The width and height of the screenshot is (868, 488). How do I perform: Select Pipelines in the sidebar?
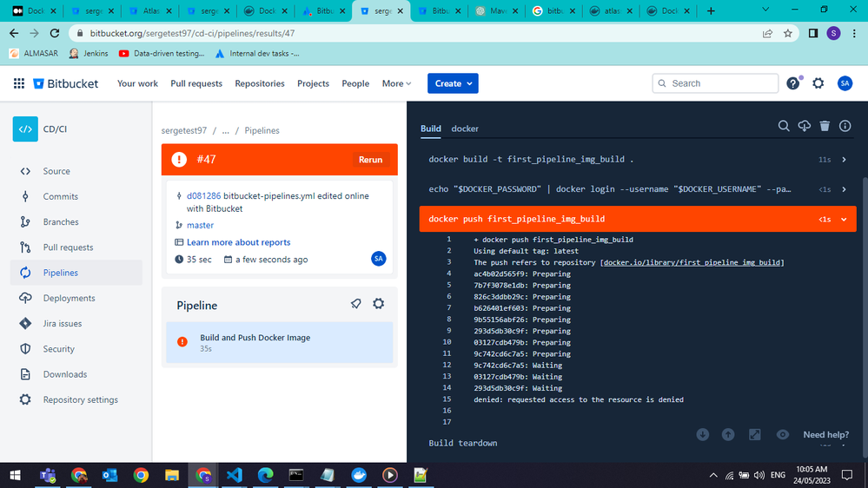pos(76,273)
